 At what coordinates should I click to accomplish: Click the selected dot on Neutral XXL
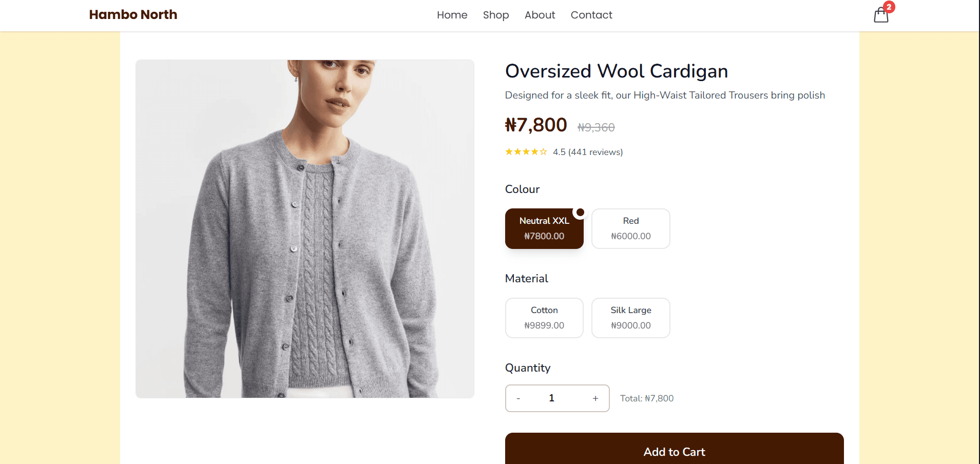pos(580,212)
